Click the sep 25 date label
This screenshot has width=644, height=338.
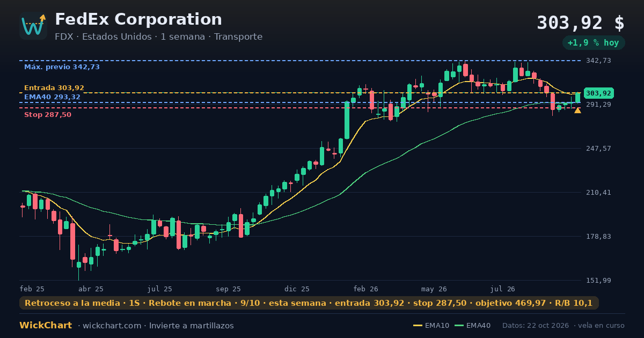[228, 289]
